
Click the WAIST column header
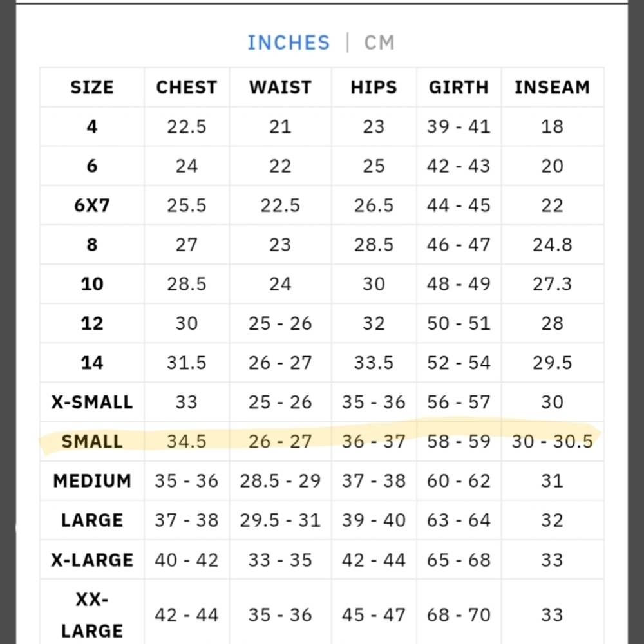(280, 87)
